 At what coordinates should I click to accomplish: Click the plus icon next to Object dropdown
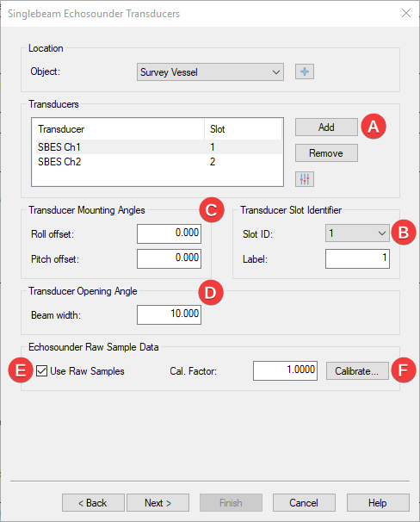click(x=305, y=71)
